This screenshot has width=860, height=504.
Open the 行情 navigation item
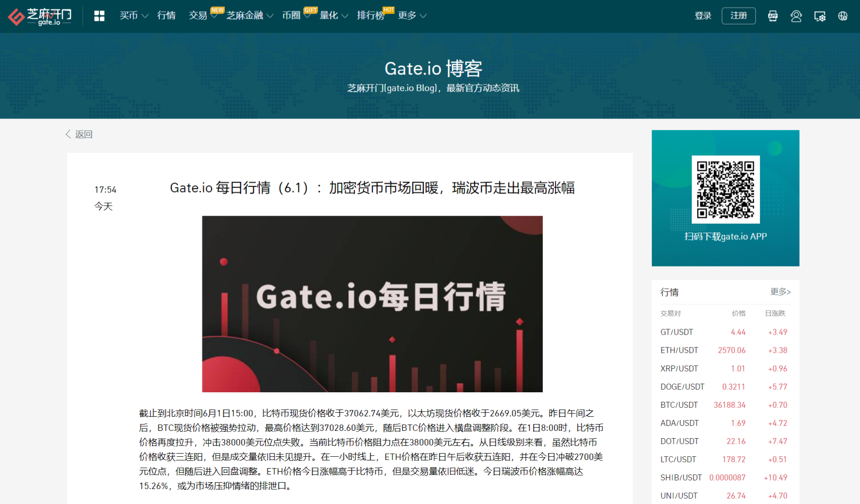[166, 15]
